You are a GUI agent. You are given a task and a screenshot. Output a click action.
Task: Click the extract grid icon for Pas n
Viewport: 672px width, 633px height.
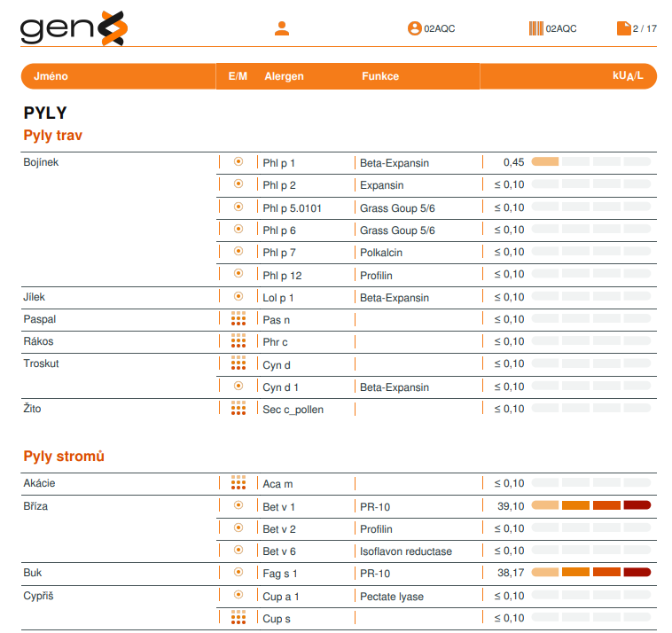238,319
